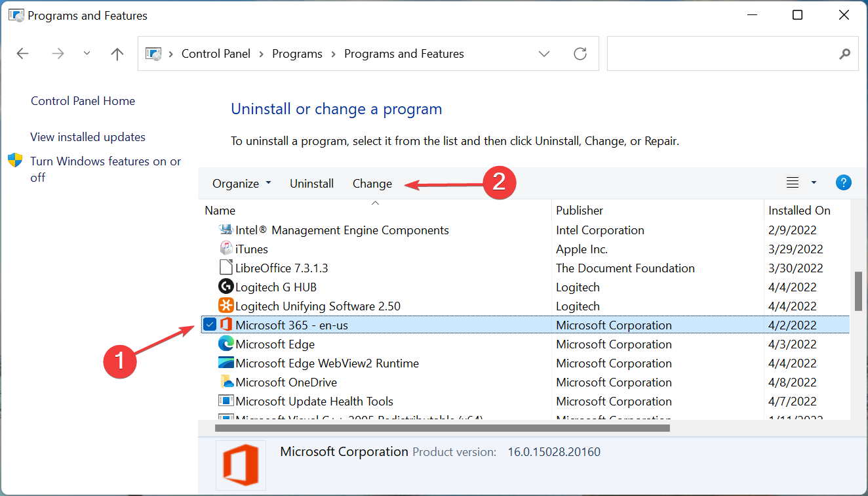Open Help with the question mark icon
The height and width of the screenshot is (496, 868).
(844, 182)
